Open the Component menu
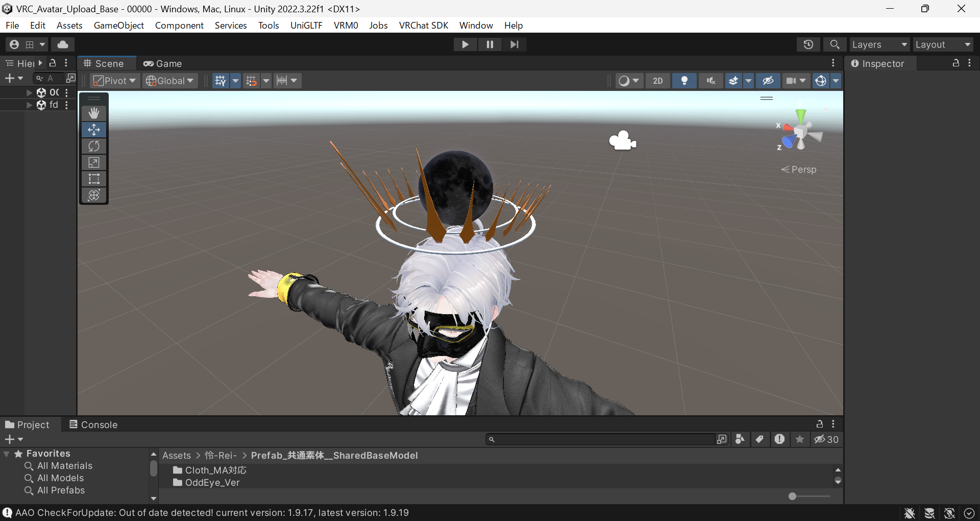 tap(179, 26)
